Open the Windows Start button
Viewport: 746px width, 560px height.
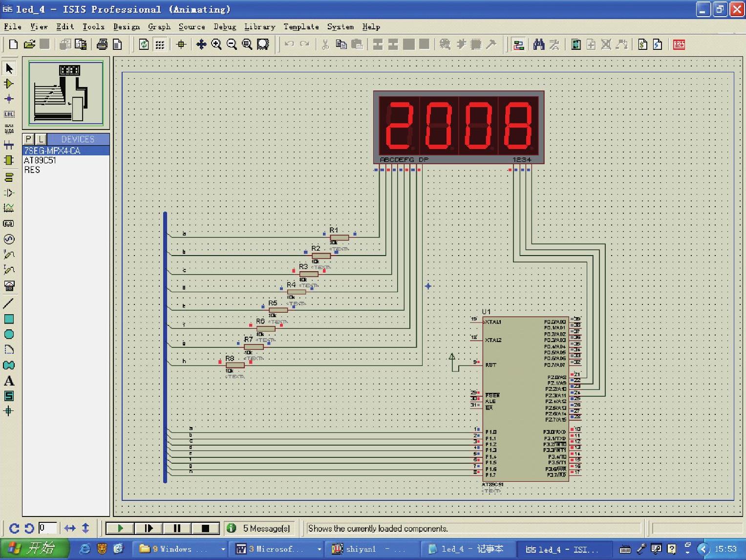pos(34,549)
